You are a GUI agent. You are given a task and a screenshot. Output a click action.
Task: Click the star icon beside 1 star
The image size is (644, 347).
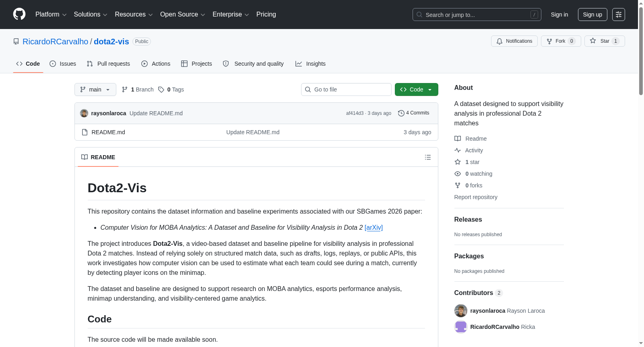pos(458,162)
